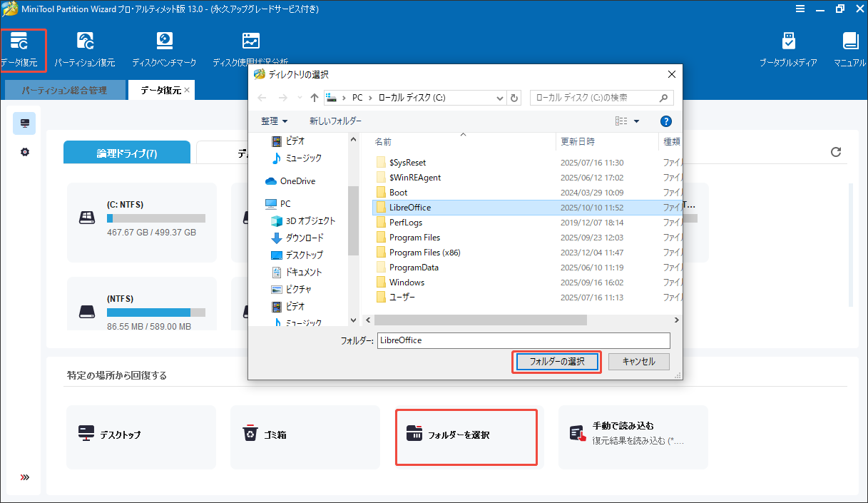868x503 pixels.
Task: Click the キャンセル button
Action: [639, 362]
